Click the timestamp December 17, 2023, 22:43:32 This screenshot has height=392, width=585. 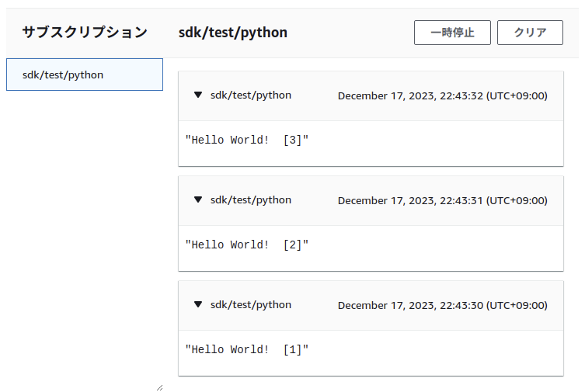coord(443,95)
